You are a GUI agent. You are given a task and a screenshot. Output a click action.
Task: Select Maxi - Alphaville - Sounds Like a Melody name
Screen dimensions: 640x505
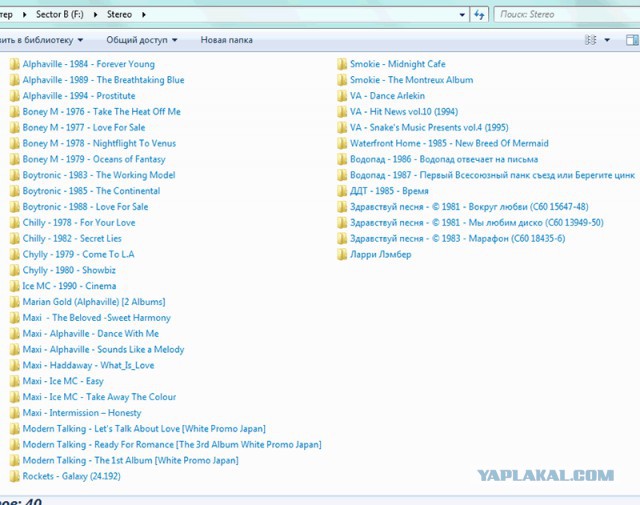tap(103, 349)
